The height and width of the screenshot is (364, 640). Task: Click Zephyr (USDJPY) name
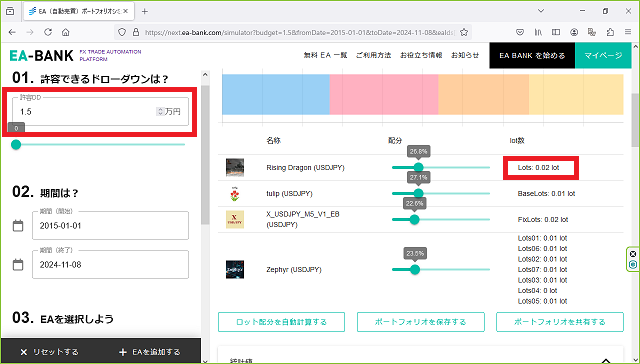coord(294,269)
